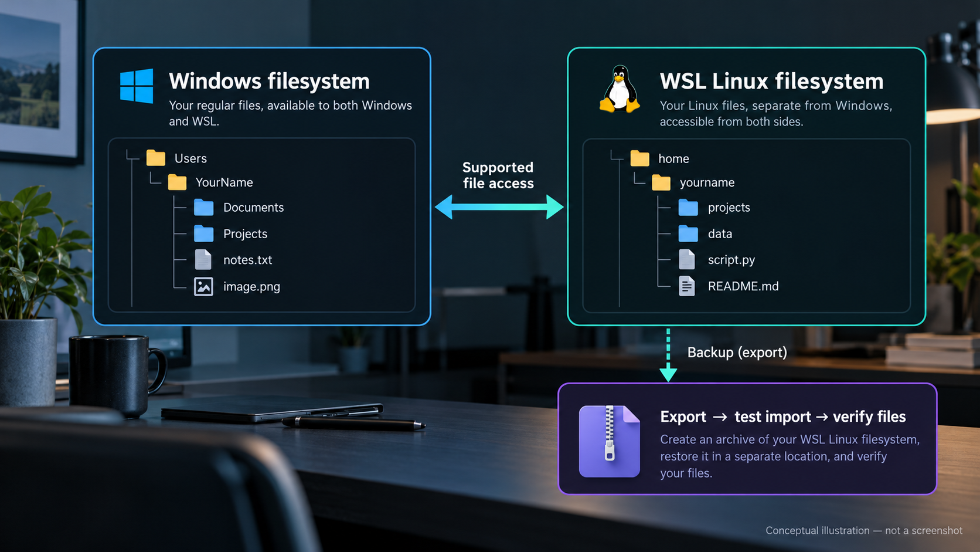
Task: Click the Windows logo icon
Action: (x=137, y=86)
